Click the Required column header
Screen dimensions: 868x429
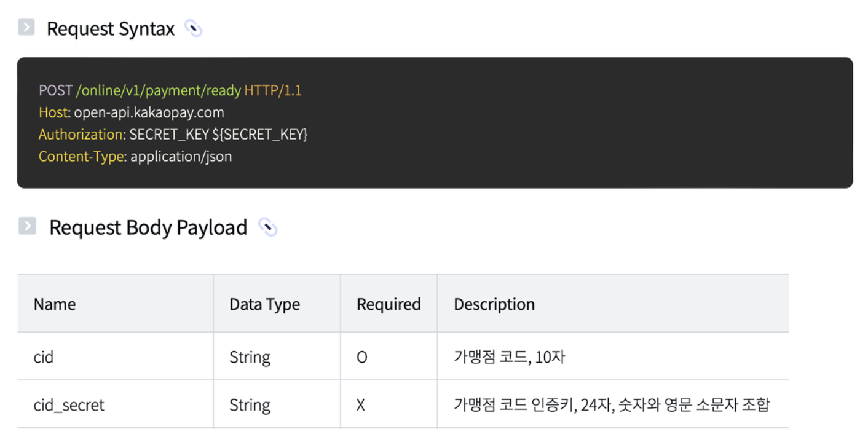click(389, 304)
